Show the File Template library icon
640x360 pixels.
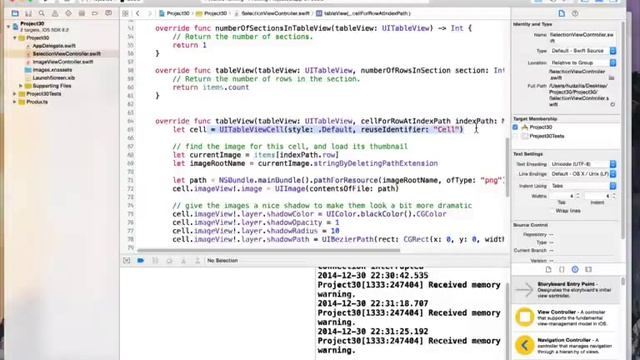click(548, 269)
